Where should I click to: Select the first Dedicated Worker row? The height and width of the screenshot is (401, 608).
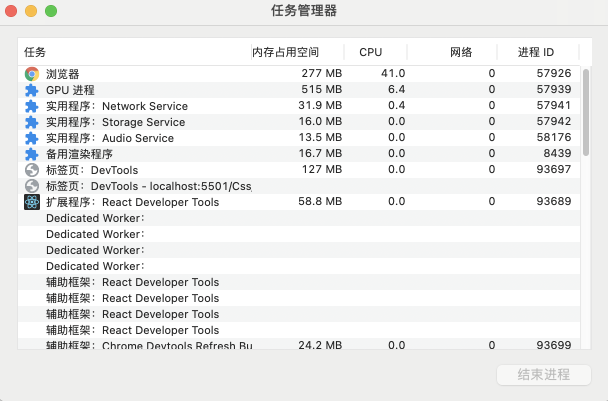(x=299, y=218)
